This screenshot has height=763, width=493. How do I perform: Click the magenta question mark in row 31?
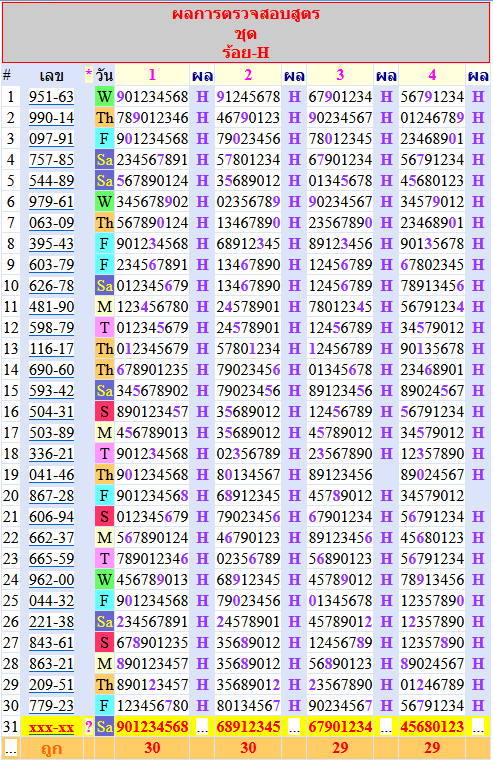coord(89,727)
